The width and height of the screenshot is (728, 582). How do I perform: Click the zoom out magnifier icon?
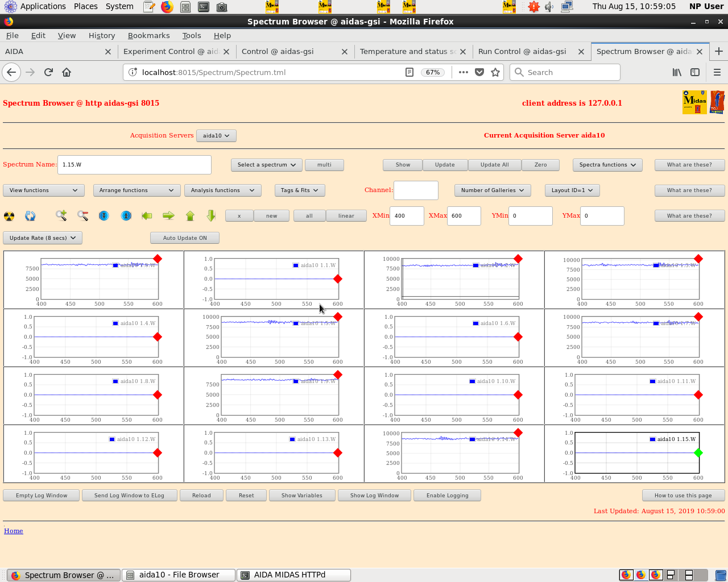(83, 215)
